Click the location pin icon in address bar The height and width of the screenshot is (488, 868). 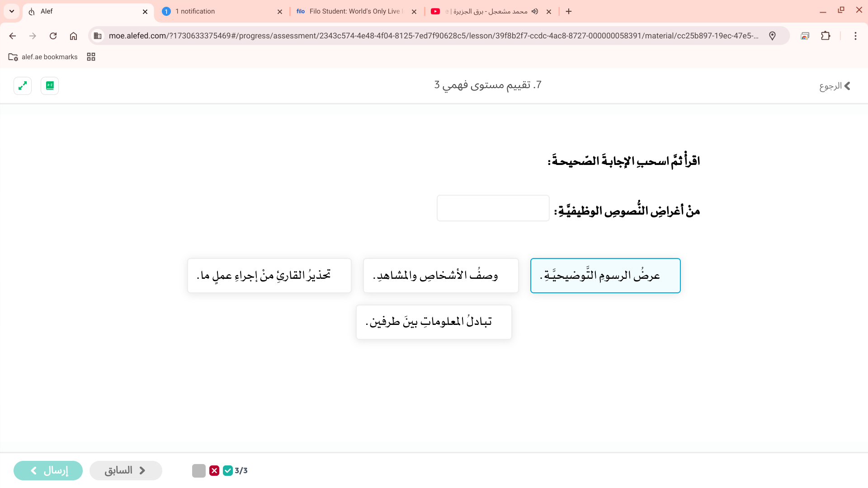click(x=772, y=36)
